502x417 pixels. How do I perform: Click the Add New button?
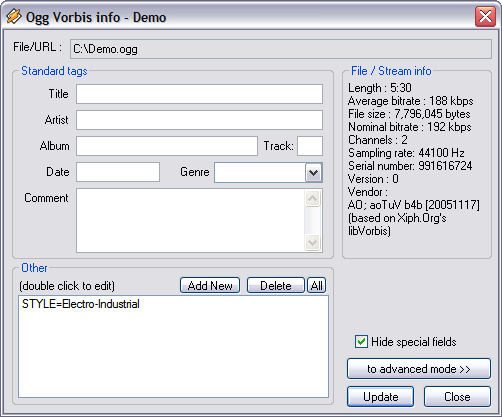pyautogui.click(x=210, y=285)
